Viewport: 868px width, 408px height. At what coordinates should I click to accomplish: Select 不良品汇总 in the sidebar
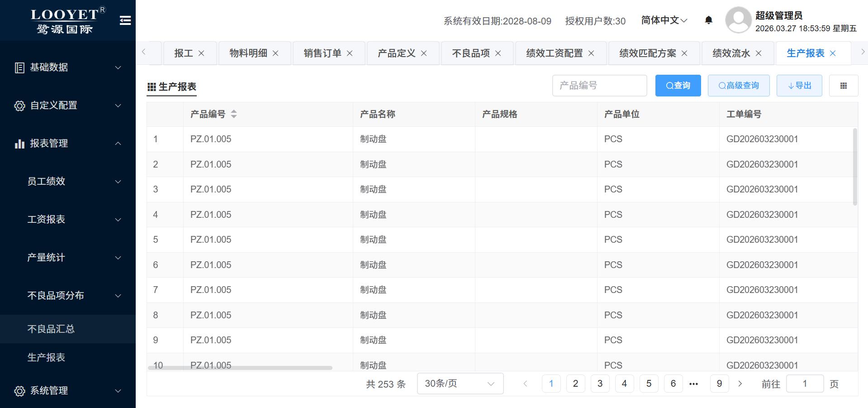pyautogui.click(x=51, y=329)
